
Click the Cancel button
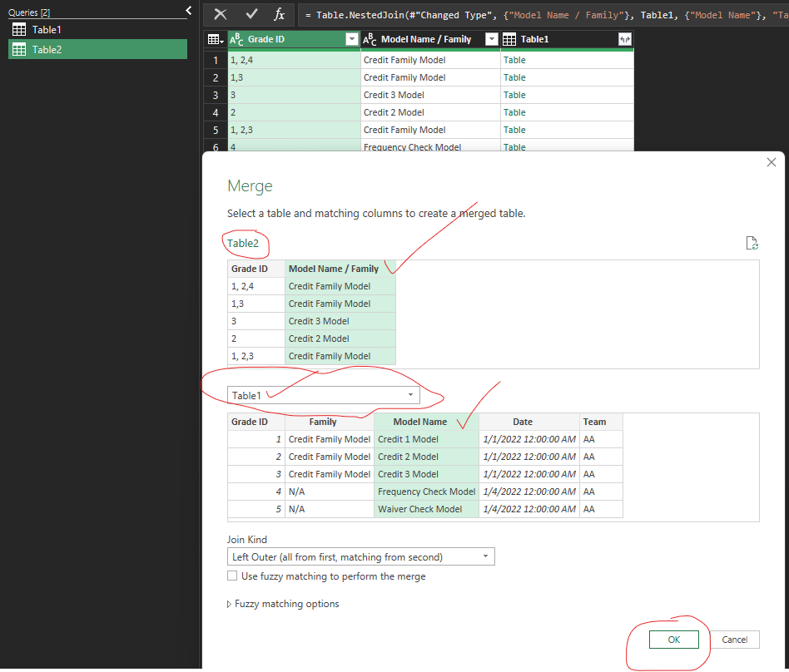point(735,640)
